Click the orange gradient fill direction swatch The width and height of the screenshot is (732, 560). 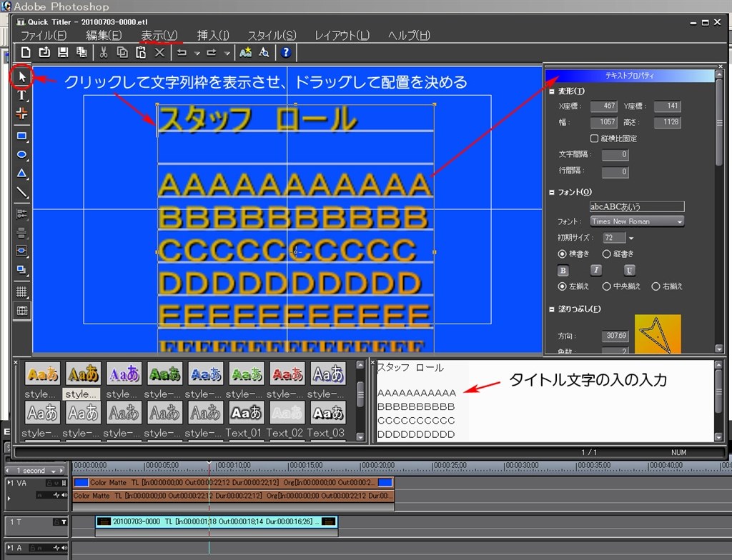tap(657, 333)
